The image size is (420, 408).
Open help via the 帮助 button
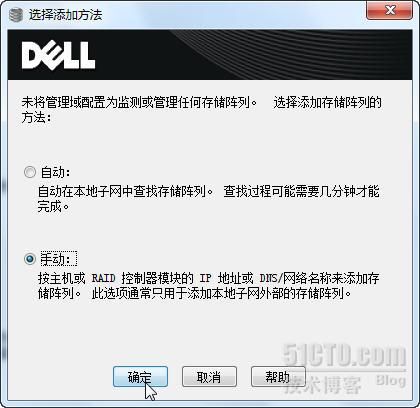(x=278, y=377)
